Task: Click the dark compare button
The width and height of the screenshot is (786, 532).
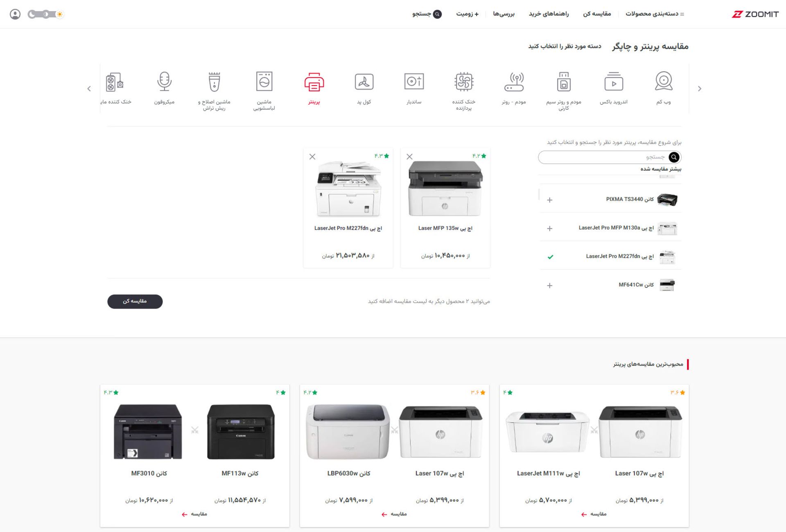Action: [135, 302]
